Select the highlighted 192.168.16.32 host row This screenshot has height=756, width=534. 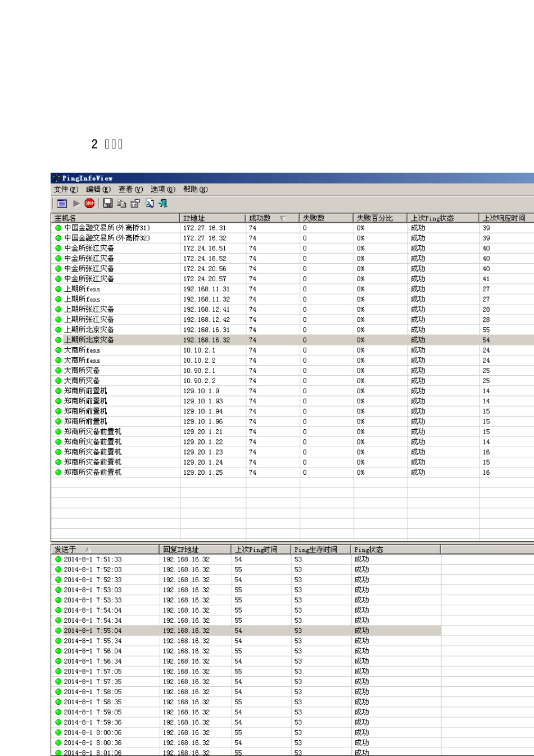292,340
